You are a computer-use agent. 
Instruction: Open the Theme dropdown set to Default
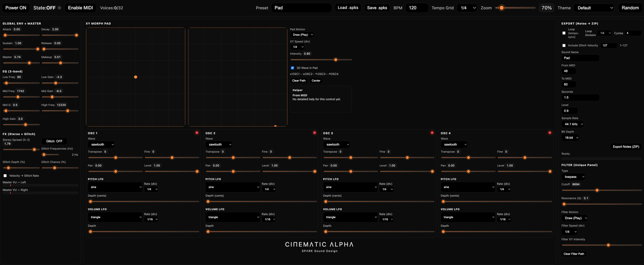[594, 8]
